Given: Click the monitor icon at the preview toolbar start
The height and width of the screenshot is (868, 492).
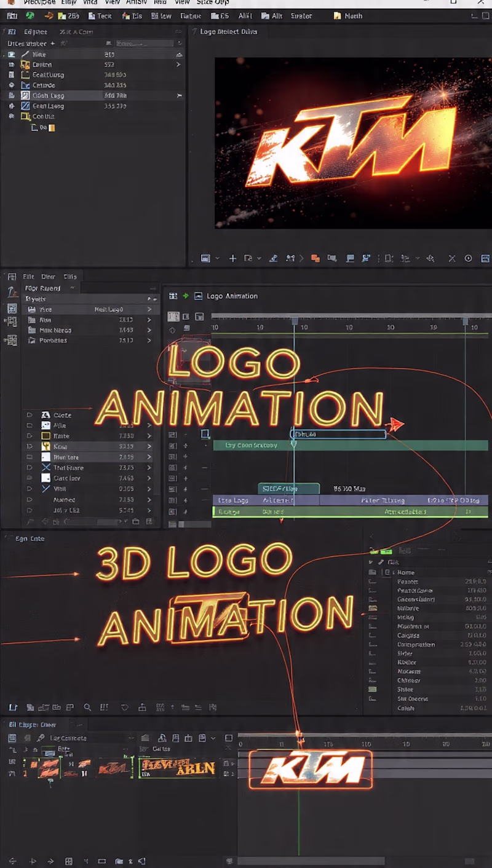Looking at the screenshot, I should [x=206, y=259].
